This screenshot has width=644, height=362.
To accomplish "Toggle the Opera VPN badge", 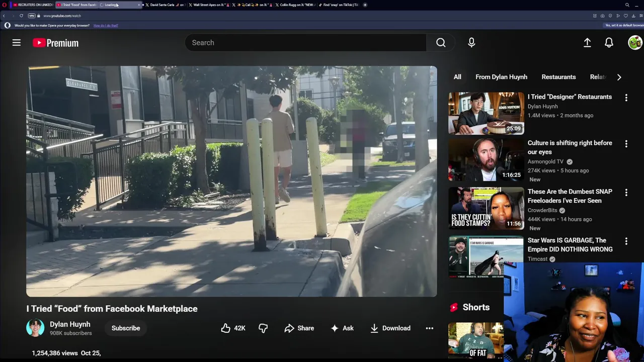I will [32, 16].
